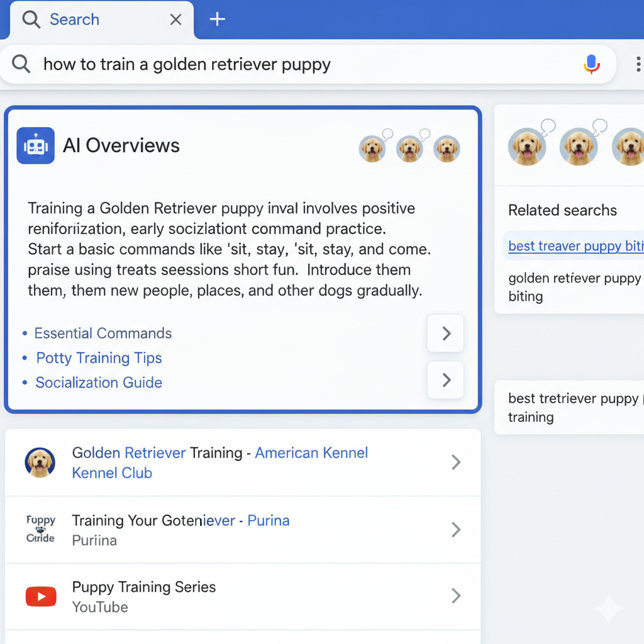Click first puppy thumbnail in right panel
644x644 pixels.
pos(528,146)
